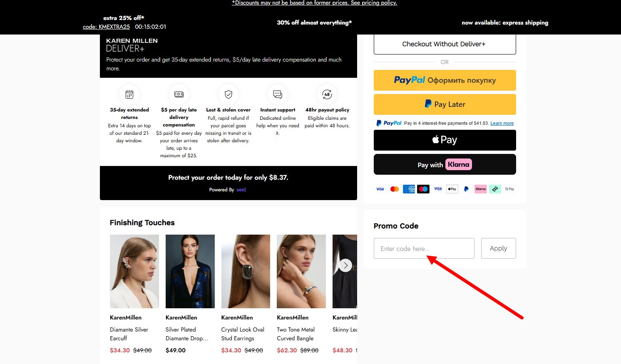Click the 35-day extended returns calendar icon
This screenshot has width=621, height=364.
tap(129, 94)
